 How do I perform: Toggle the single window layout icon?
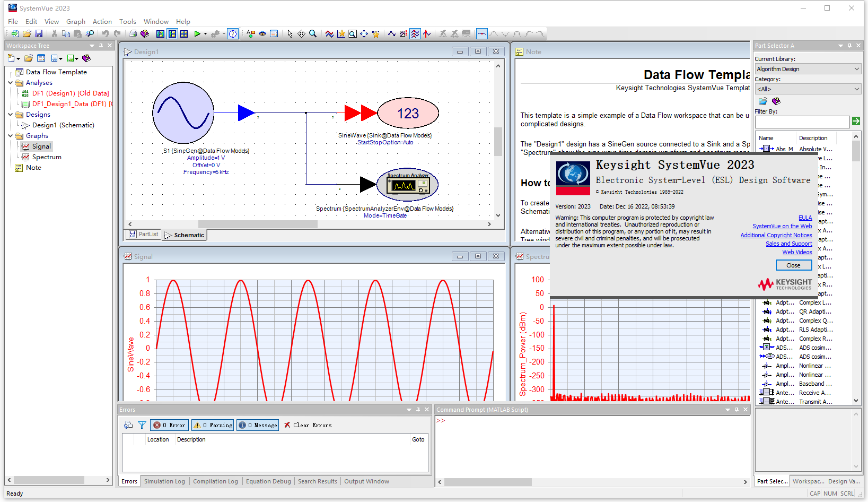click(x=161, y=34)
